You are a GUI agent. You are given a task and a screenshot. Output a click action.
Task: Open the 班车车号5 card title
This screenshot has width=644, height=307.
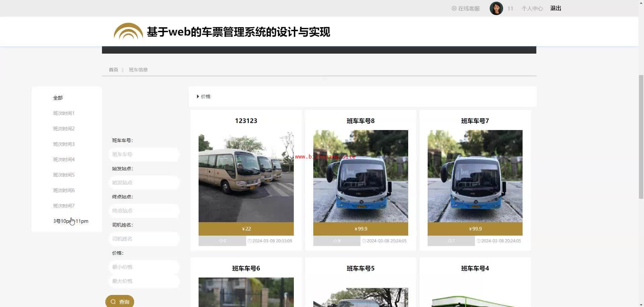361,268
